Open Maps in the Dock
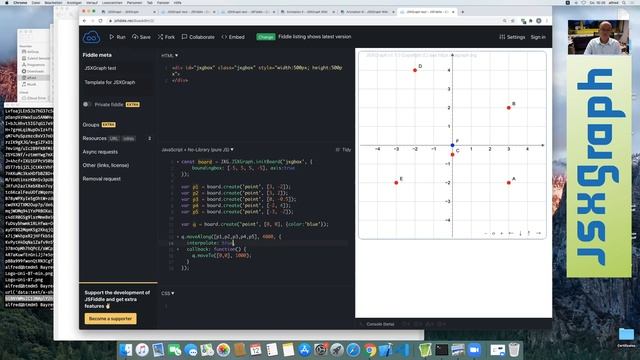 point(207,350)
